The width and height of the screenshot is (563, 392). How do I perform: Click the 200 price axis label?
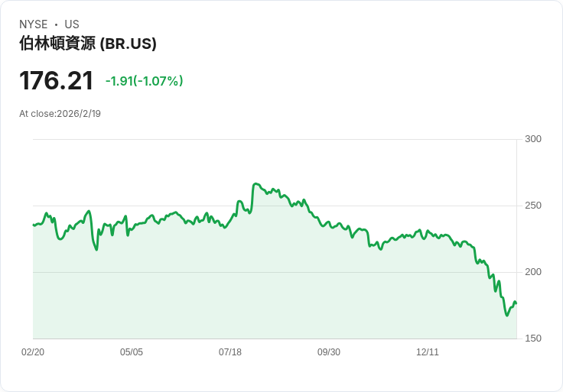[533, 272]
